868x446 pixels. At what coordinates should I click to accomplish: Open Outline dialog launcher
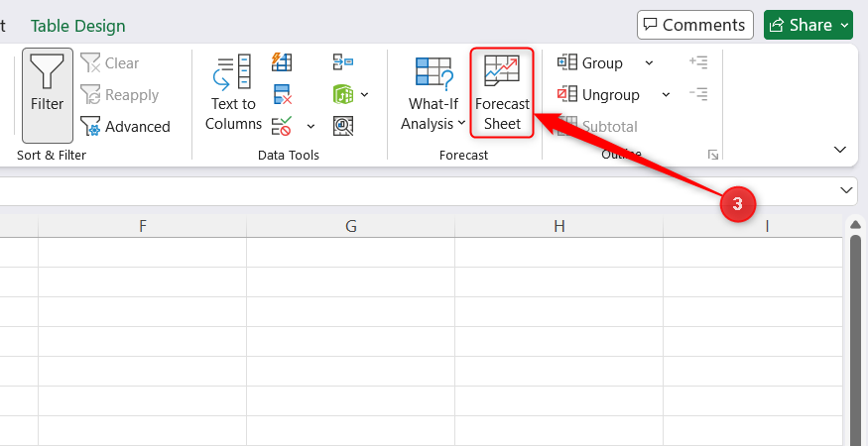[713, 155]
